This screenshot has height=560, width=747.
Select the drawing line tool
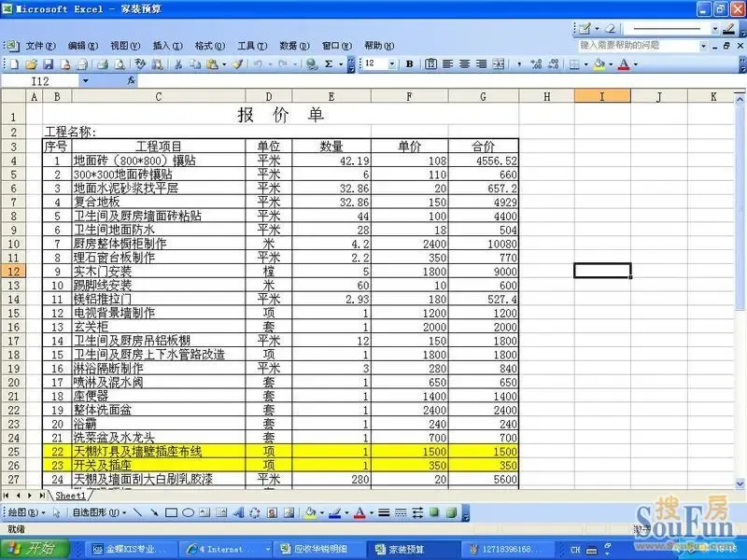[x=137, y=512]
